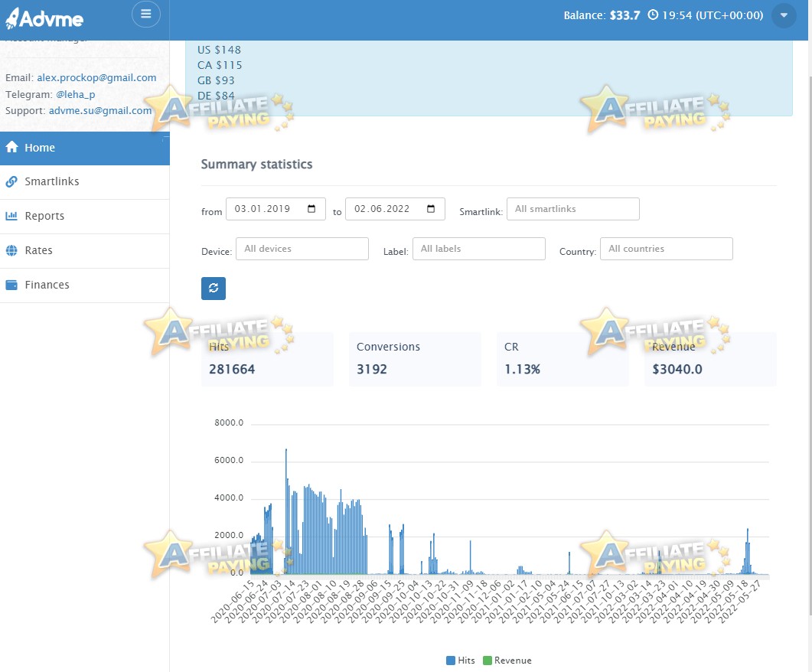Click the hamburger menu toggle icon
812x672 pixels.
coord(146,14)
